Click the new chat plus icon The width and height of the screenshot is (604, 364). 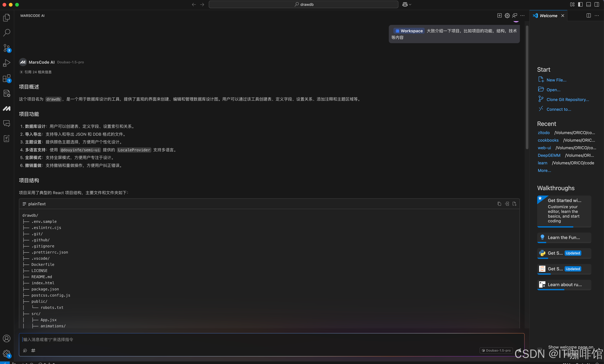[499, 15]
